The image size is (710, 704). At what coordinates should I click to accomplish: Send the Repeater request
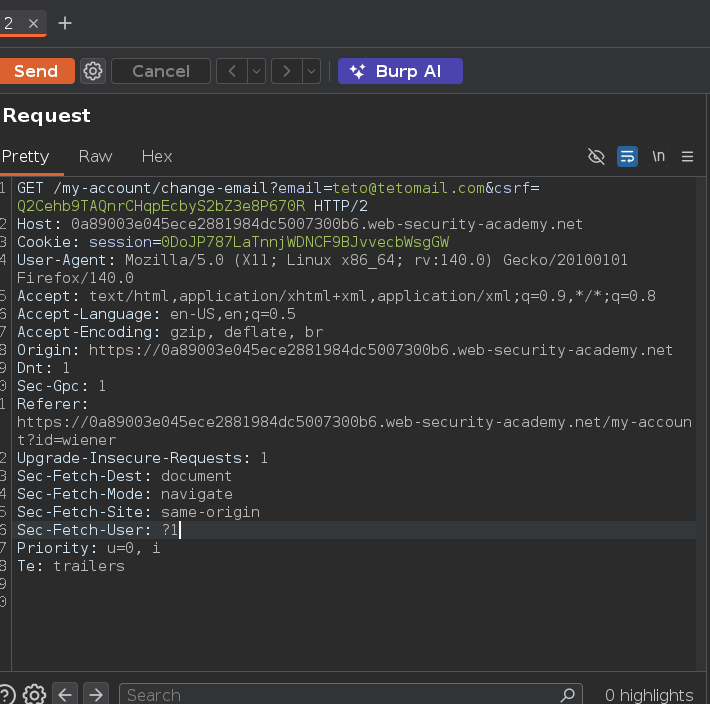36,71
